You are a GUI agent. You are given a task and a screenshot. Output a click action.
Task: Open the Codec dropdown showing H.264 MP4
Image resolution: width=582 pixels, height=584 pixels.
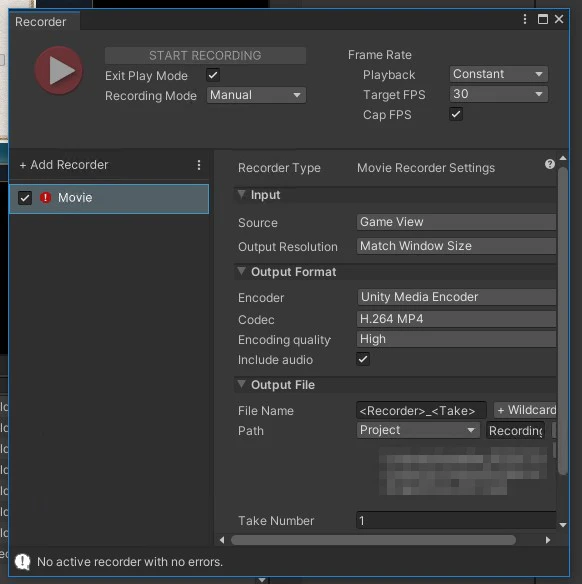pos(456,319)
